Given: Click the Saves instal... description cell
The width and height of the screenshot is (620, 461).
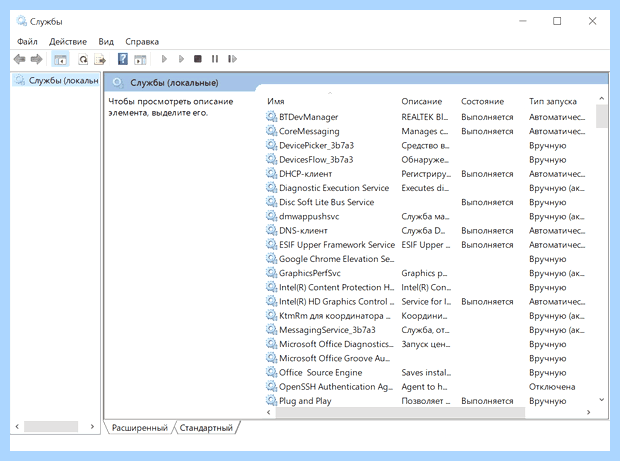Looking at the screenshot, I should (426, 372).
